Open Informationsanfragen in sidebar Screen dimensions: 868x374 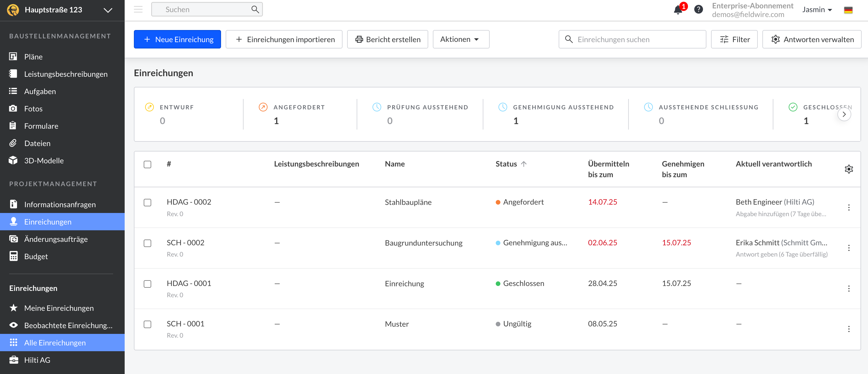[x=62, y=205]
